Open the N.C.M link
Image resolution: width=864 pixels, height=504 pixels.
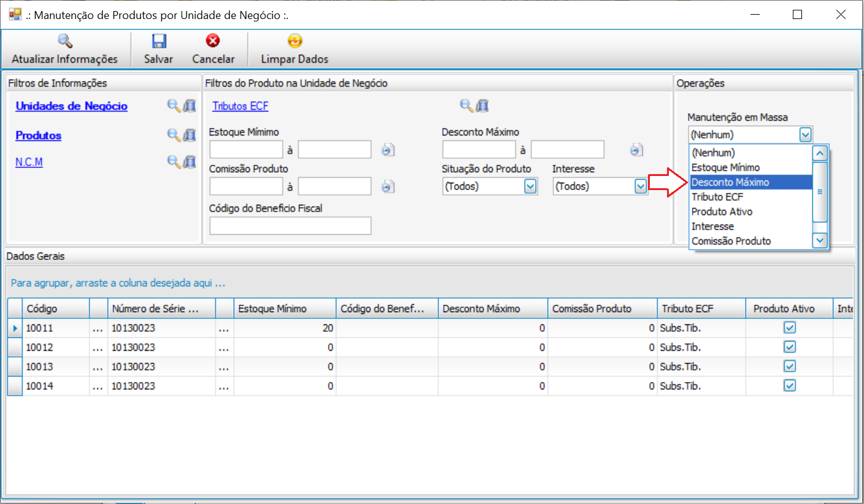tap(29, 162)
